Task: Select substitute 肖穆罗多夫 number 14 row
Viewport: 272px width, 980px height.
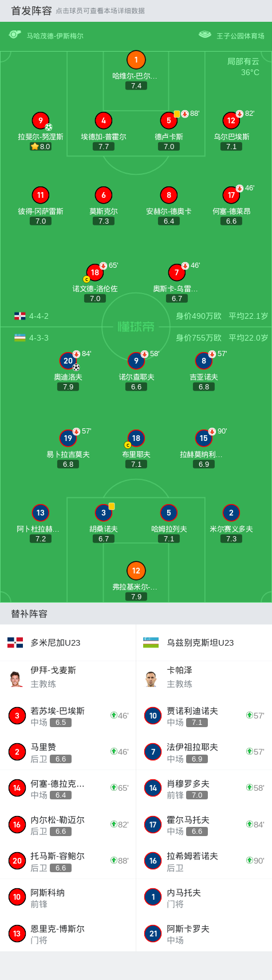Action: click(204, 788)
